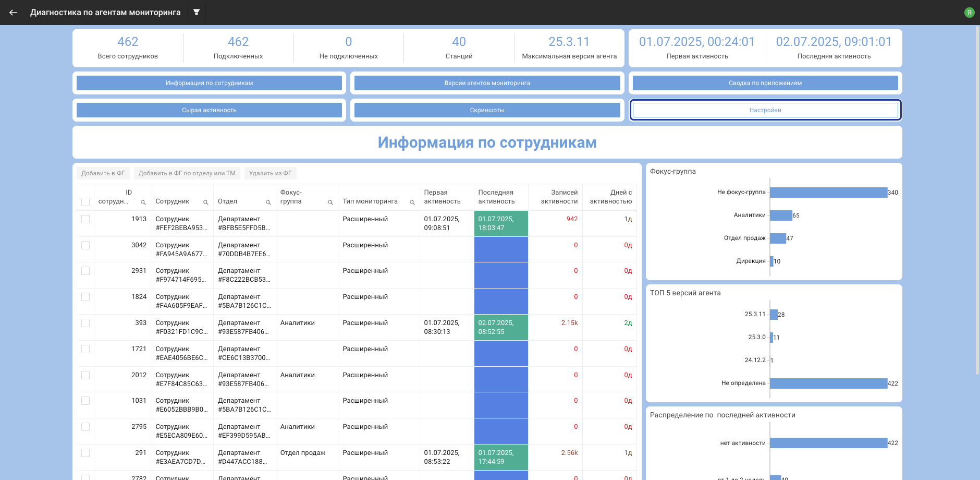Open Сводка по приложениям view

[x=765, y=83]
